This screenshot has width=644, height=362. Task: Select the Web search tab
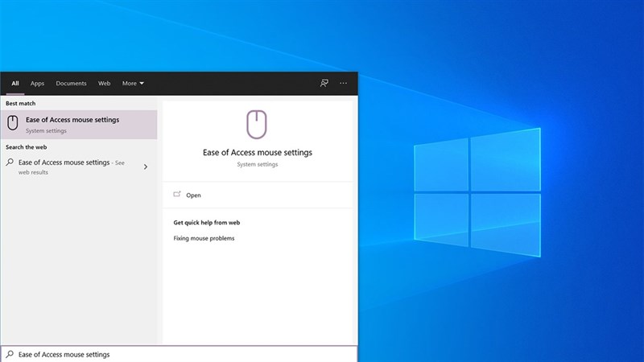[x=104, y=84]
